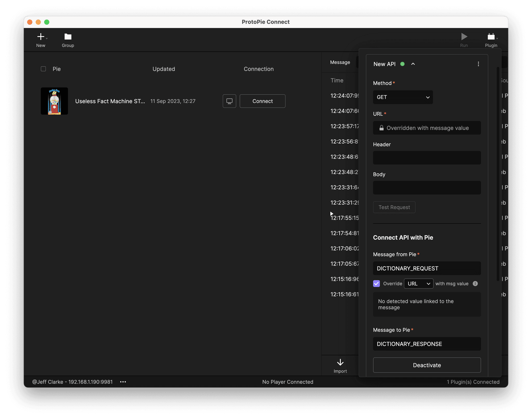Click the Deactivate button

click(427, 365)
